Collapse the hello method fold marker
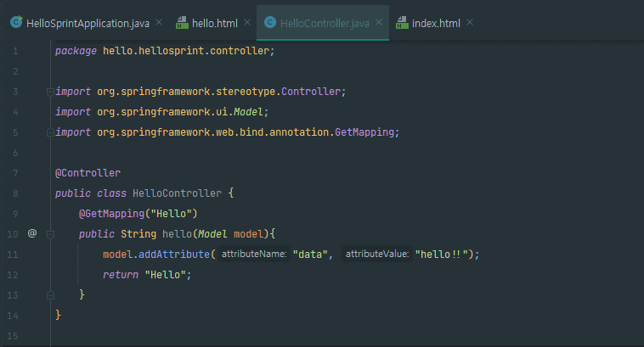Viewport: 644px width, 347px height. (x=50, y=235)
